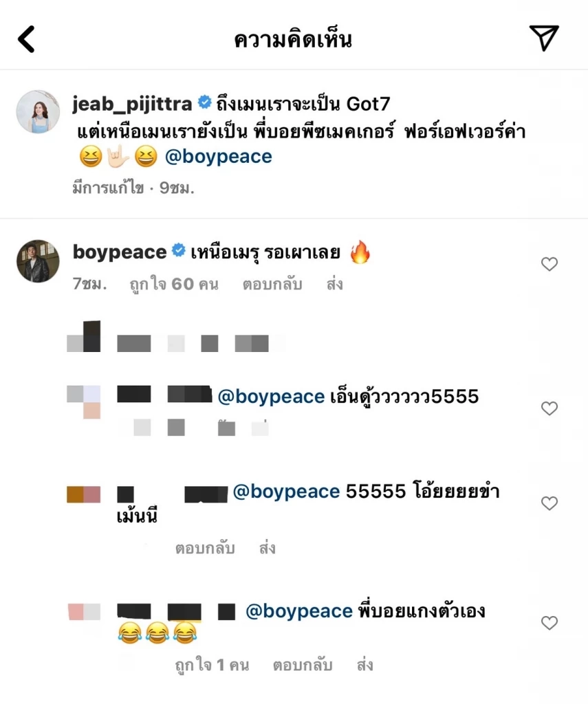
Task: Like the comment saying เอ็นดู้วววววว5555
Action: pos(549,408)
